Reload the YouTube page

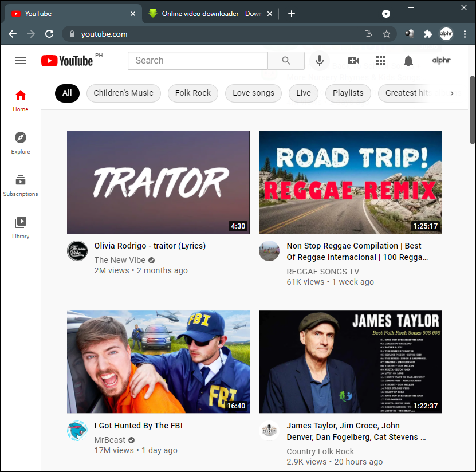click(49, 34)
